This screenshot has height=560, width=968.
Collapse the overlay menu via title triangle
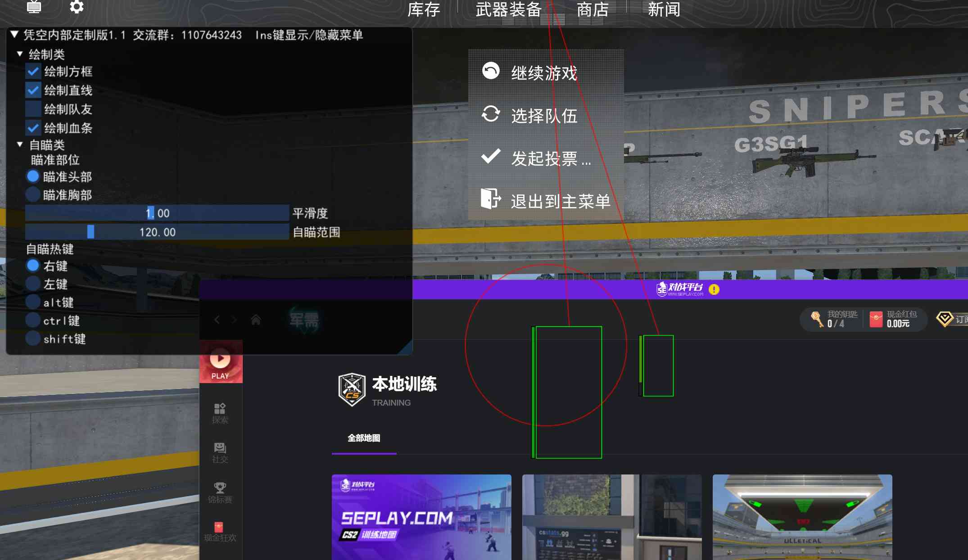pos(14,34)
